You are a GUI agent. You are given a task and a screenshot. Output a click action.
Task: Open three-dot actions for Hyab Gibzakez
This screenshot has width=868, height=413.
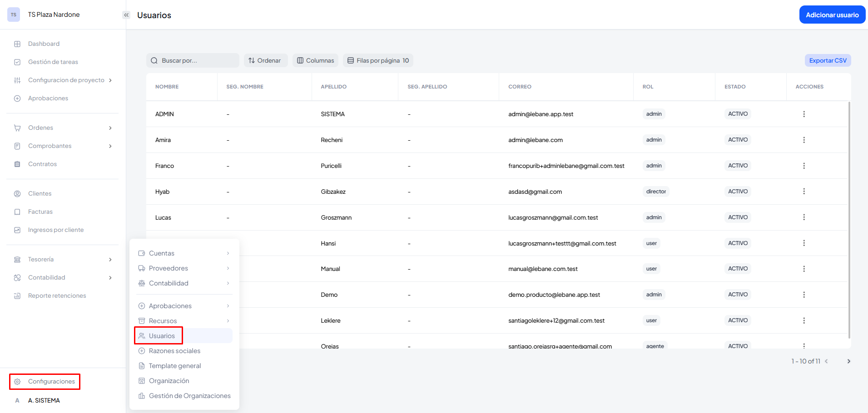click(804, 192)
